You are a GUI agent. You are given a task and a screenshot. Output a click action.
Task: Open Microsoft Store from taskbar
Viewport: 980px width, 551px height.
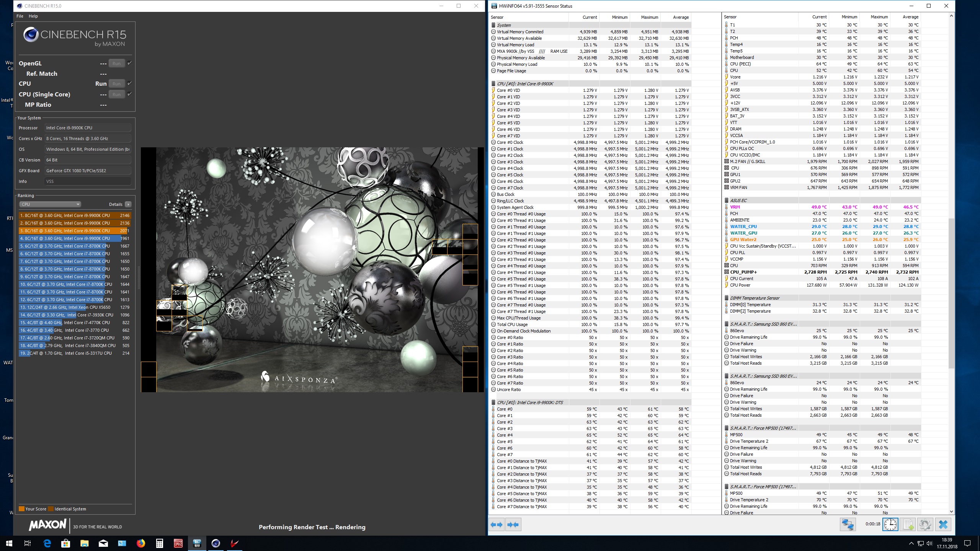66,543
